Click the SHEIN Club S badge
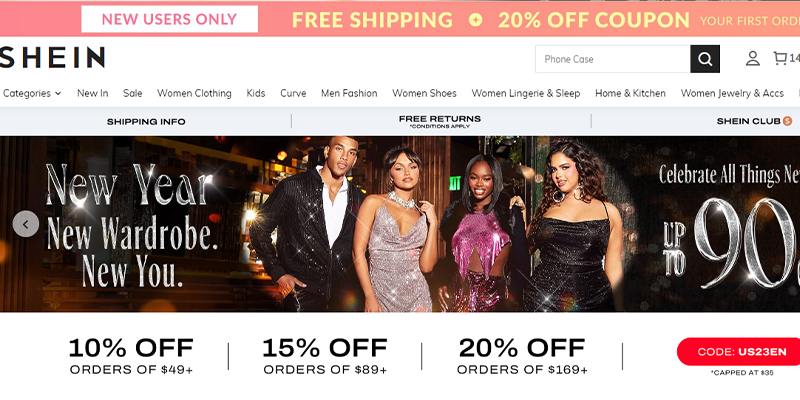Screen dimensions: 800x400 point(787,121)
